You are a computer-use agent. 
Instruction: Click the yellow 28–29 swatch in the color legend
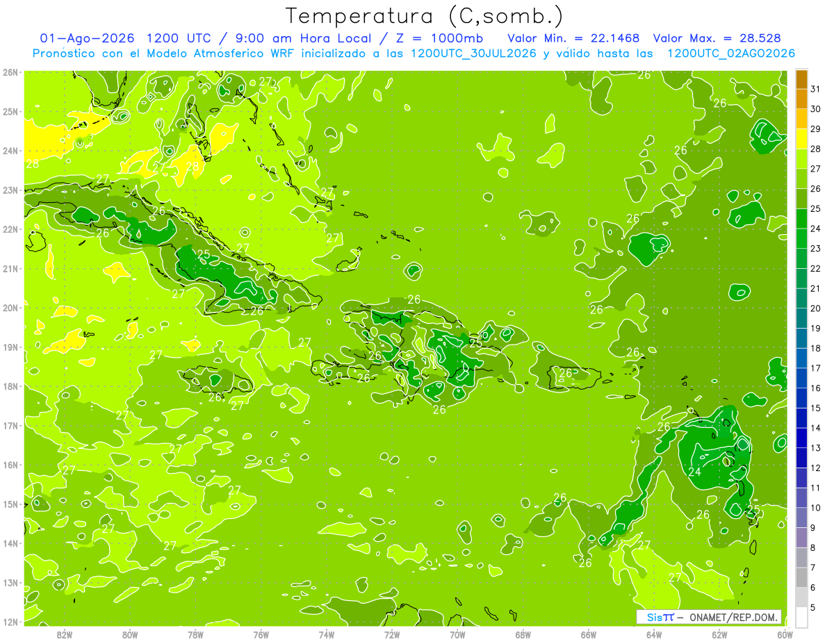click(x=801, y=138)
